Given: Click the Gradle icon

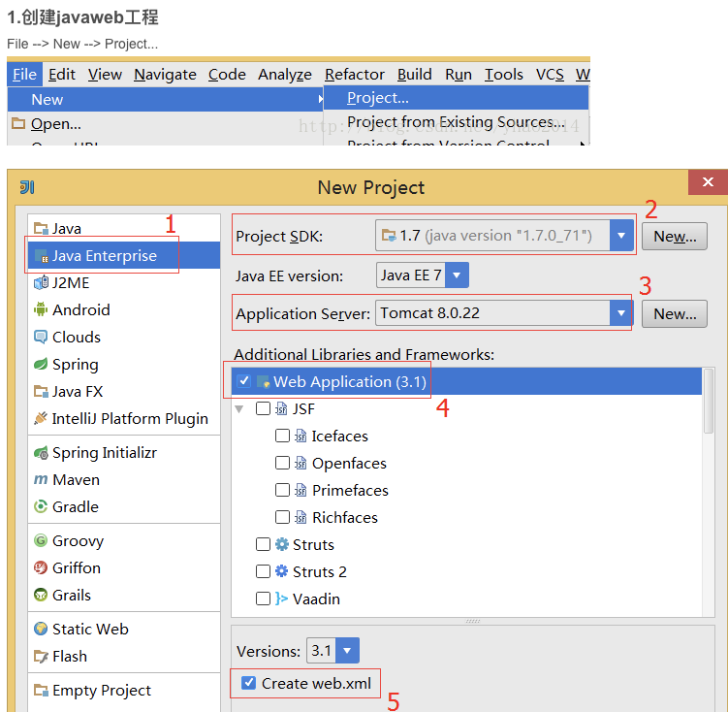Looking at the screenshot, I should pos(41,506).
